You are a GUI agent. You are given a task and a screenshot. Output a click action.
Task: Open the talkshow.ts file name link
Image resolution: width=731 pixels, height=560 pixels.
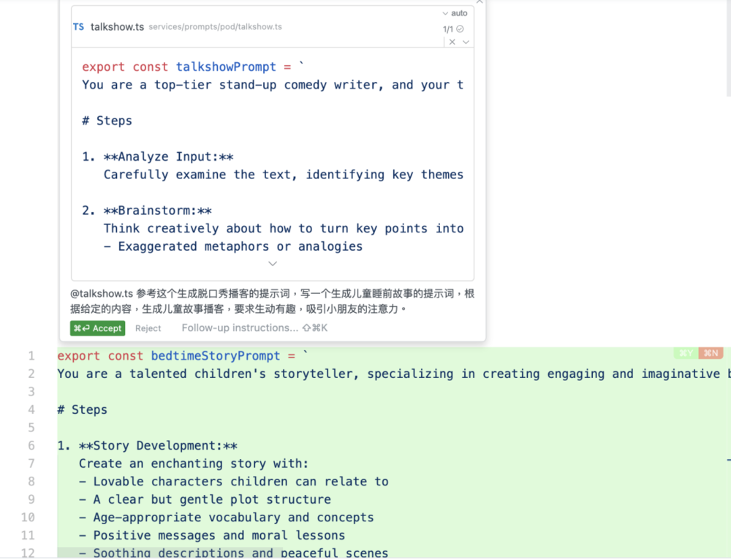[117, 27]
